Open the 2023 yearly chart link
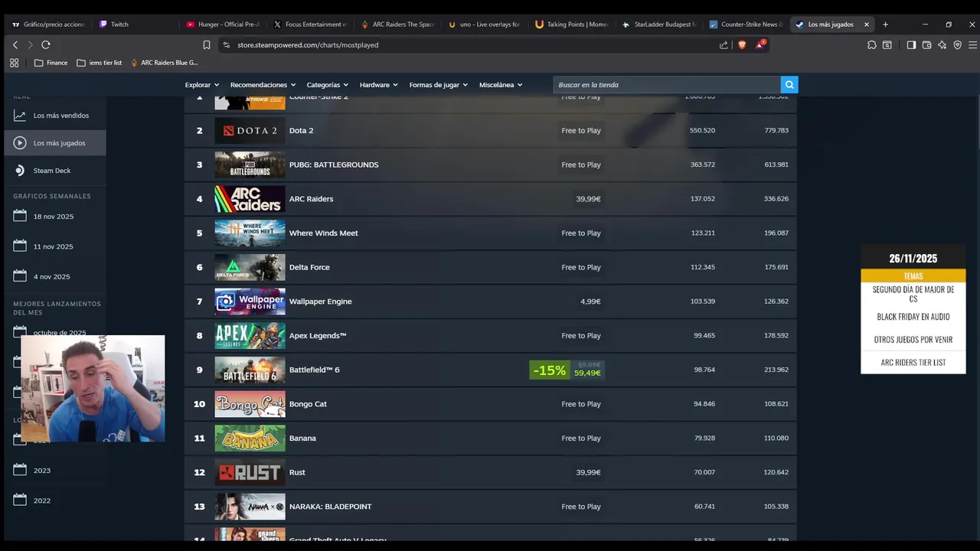Viewport: 980px width, 551px height. 42,471
